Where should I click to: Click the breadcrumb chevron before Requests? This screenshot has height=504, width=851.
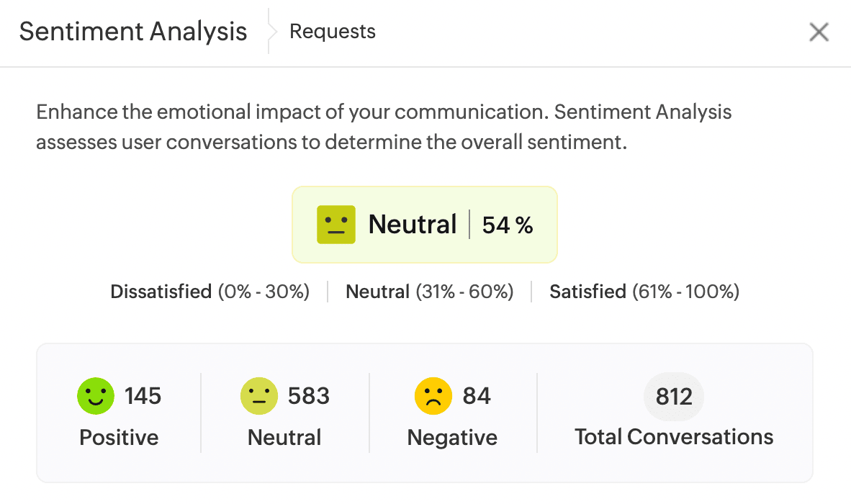(272, 32)
